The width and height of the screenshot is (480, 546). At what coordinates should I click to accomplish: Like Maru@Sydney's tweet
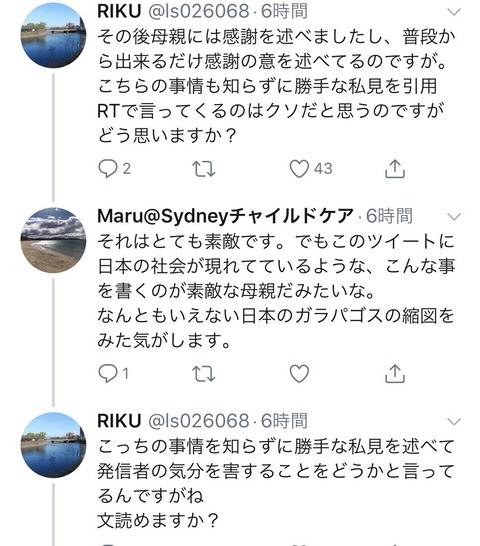pyautogui.click(x=300, y=374)
